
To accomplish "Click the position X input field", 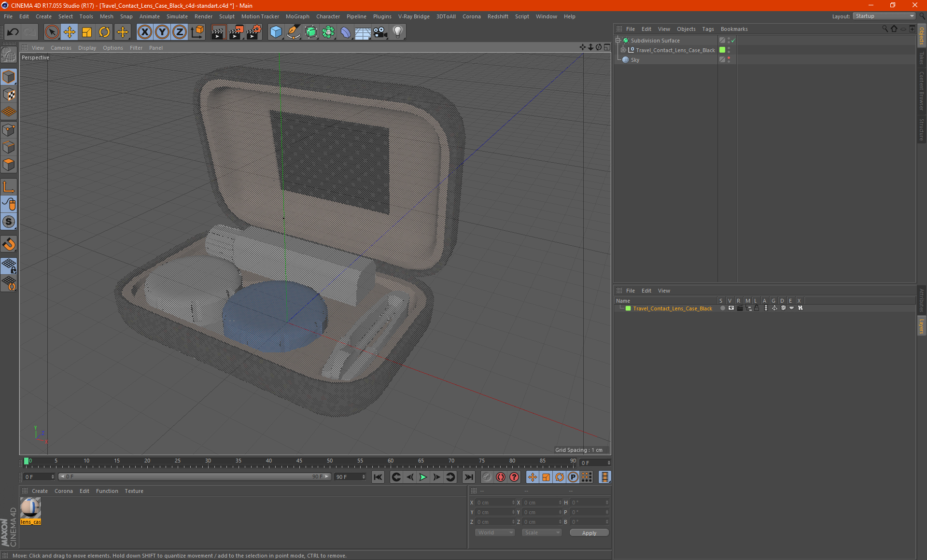I will tap(495, 503).
